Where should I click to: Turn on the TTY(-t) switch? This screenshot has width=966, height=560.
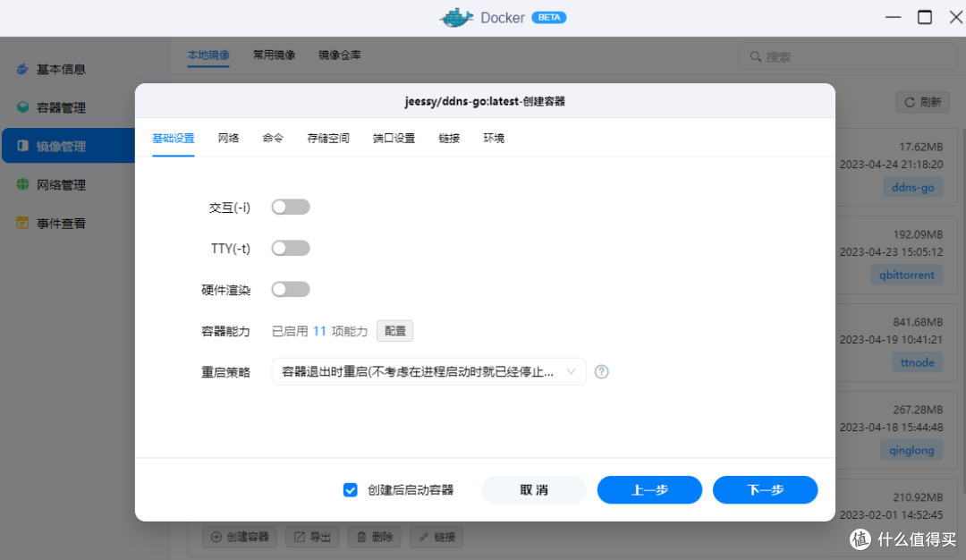coord(290,247)
